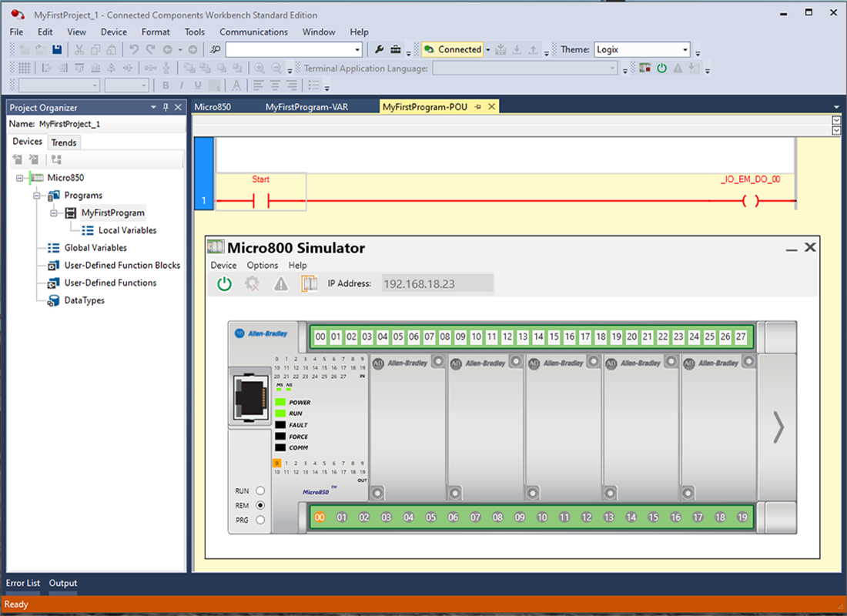The width and height of the screenshot is (847, 616).
Task: Click the Bold formatting icon
Action: click(166, 85)
